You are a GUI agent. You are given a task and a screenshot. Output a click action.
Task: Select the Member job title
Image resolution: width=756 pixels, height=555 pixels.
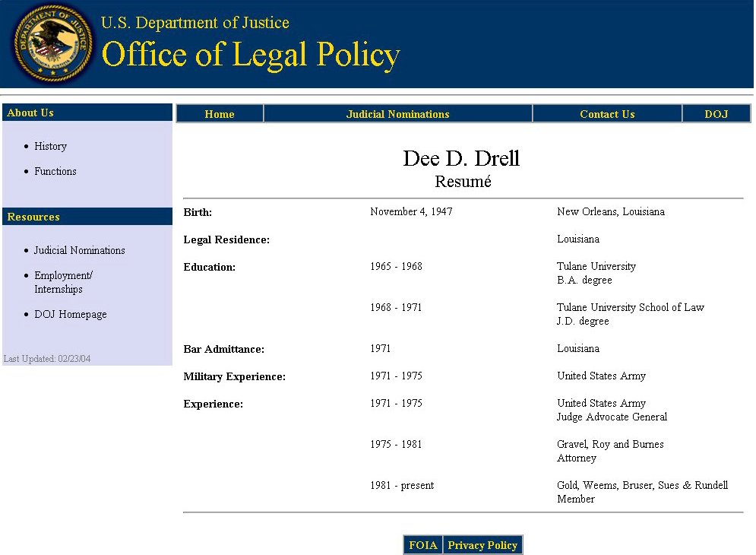pos(576,499)
